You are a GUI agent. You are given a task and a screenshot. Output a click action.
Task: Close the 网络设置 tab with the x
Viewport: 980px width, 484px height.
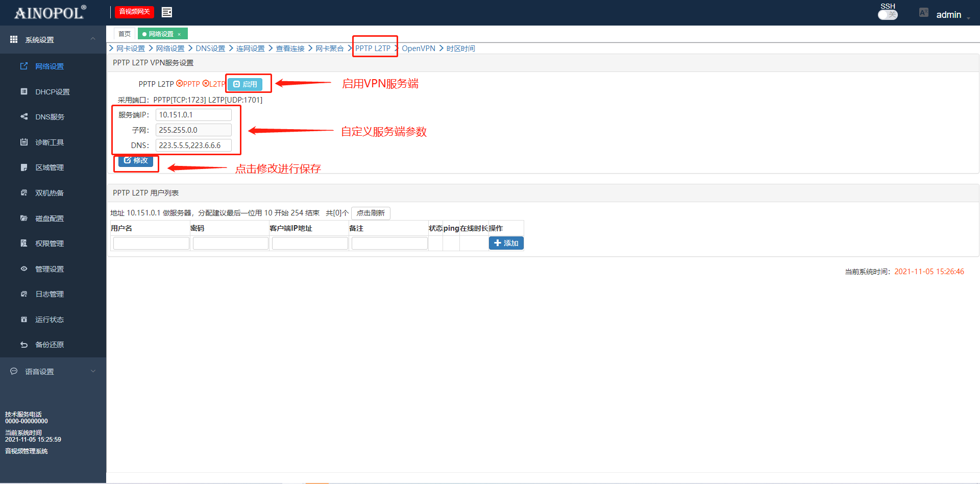(179, 34)
